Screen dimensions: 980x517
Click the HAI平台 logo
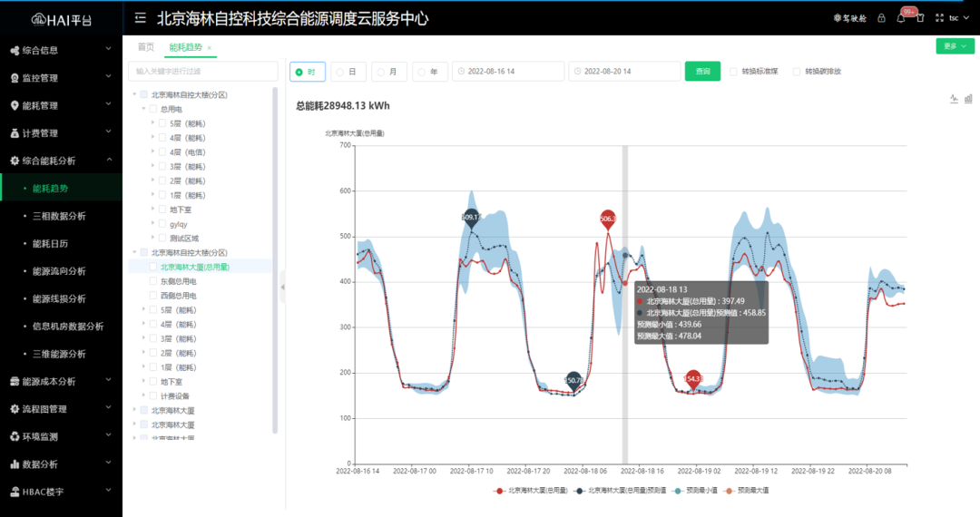62,20
